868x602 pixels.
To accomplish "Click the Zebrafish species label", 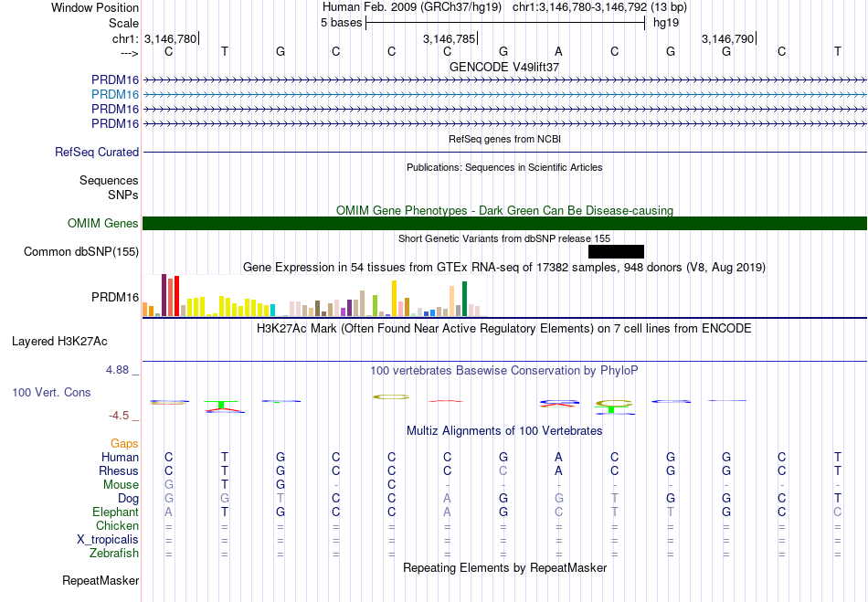I will pyautogui.click(x=114, y=553).
